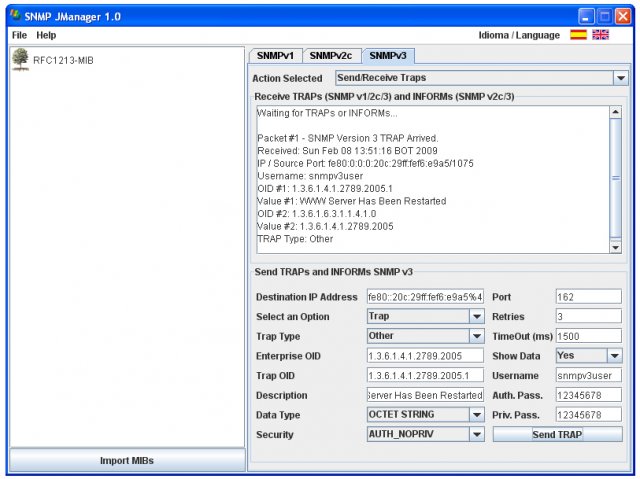The height and width of the screenshot is (479, 640).
Task: Click the Enterprise OID field
Action: tap(425, 355)
